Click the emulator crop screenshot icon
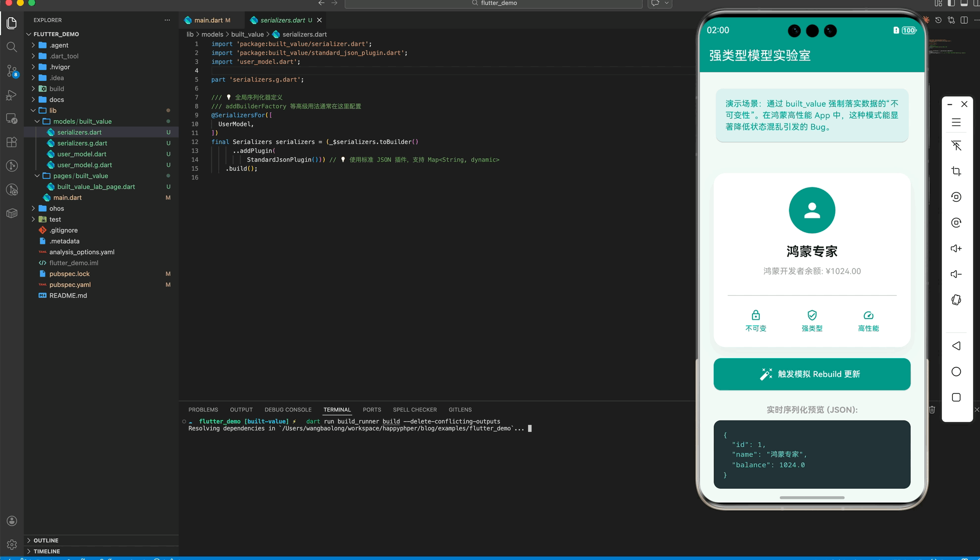The image size is (980, 560). coord(956,171)
